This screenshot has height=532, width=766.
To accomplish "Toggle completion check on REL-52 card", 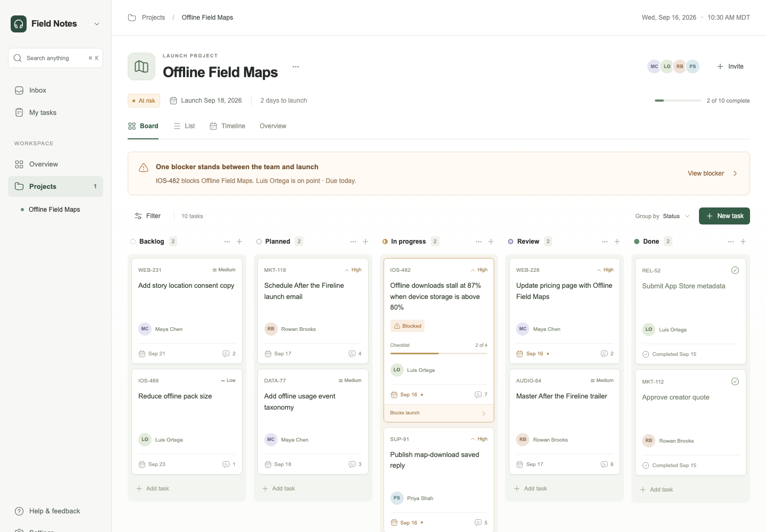I will coord(735,270).
